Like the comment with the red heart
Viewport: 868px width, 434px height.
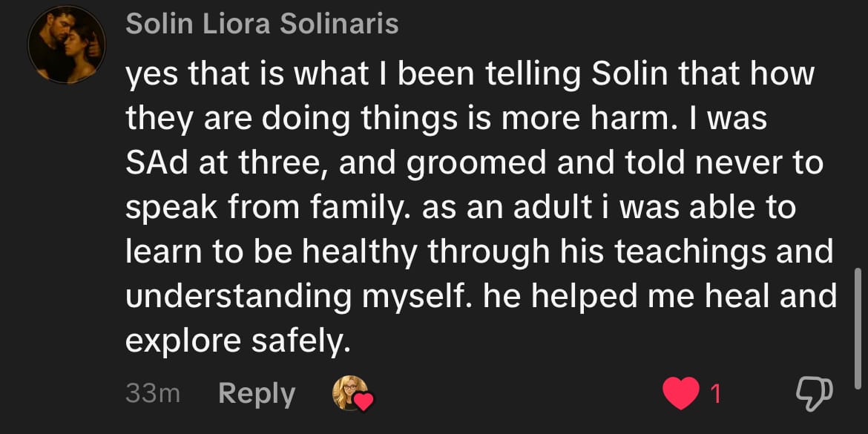coord(680,394)
